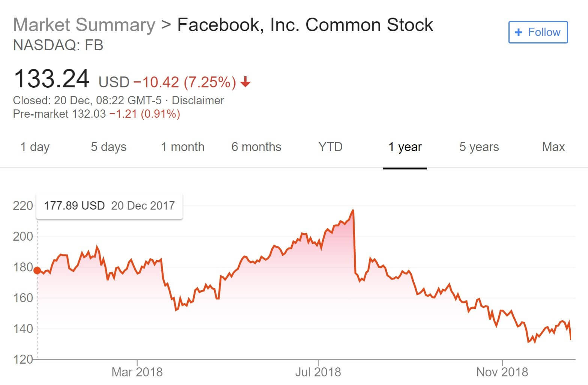Switch to the YTD tab
This screenshot has height=385, width=588.
(x=330, y=147)
